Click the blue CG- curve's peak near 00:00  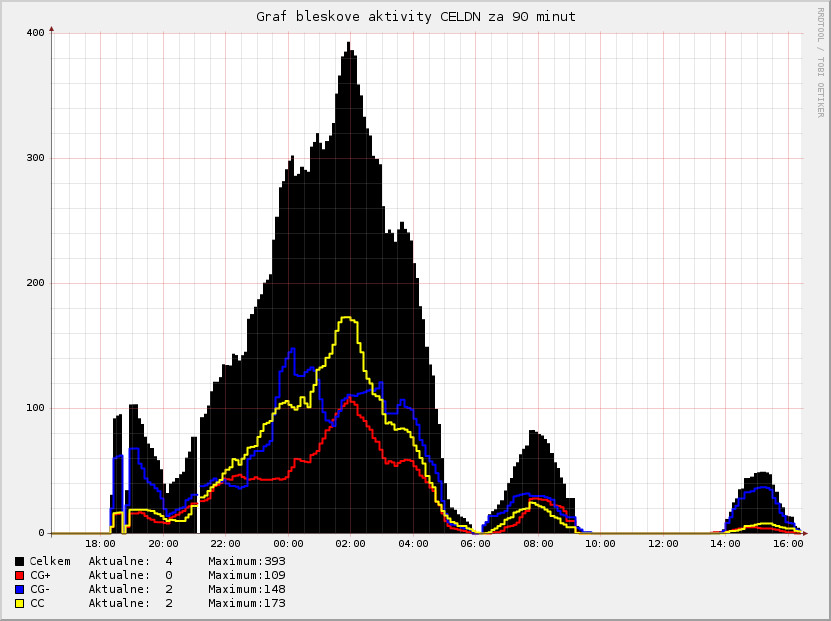(x=291, y=349)
